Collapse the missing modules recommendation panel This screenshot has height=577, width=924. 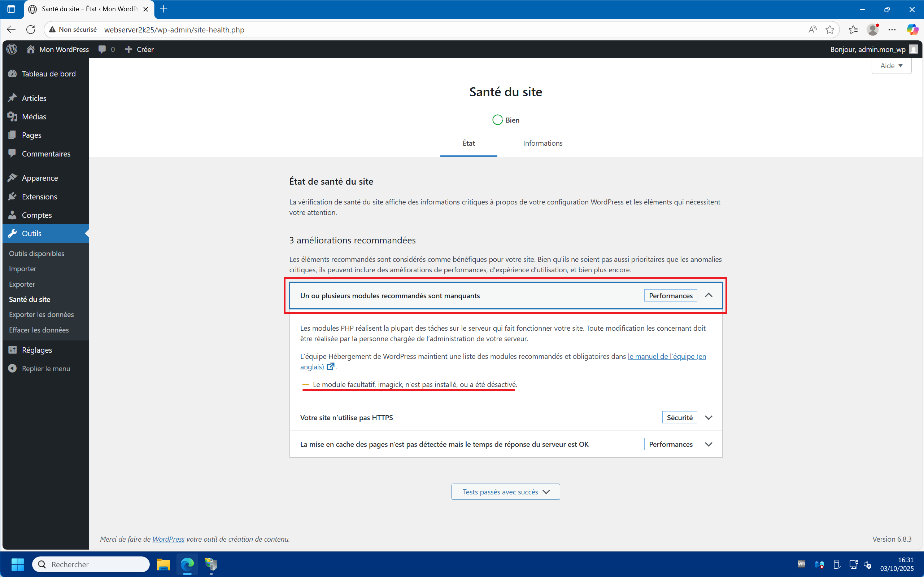pos(708,295)
